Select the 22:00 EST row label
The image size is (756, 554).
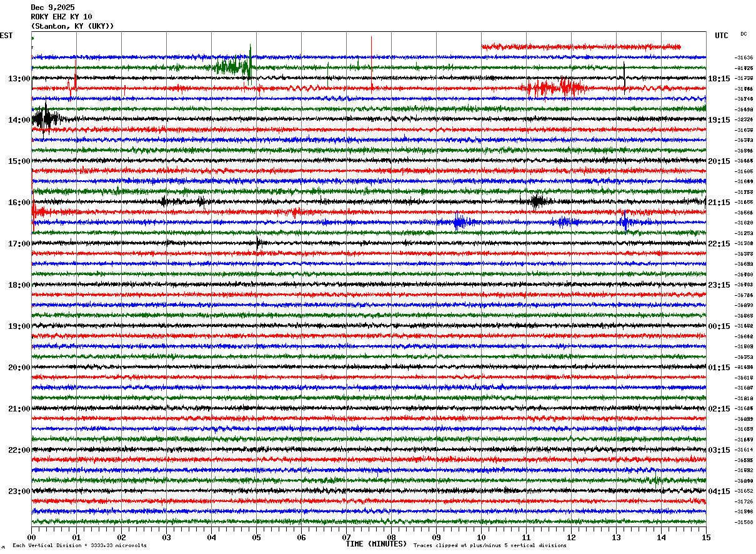coord(19,450)
